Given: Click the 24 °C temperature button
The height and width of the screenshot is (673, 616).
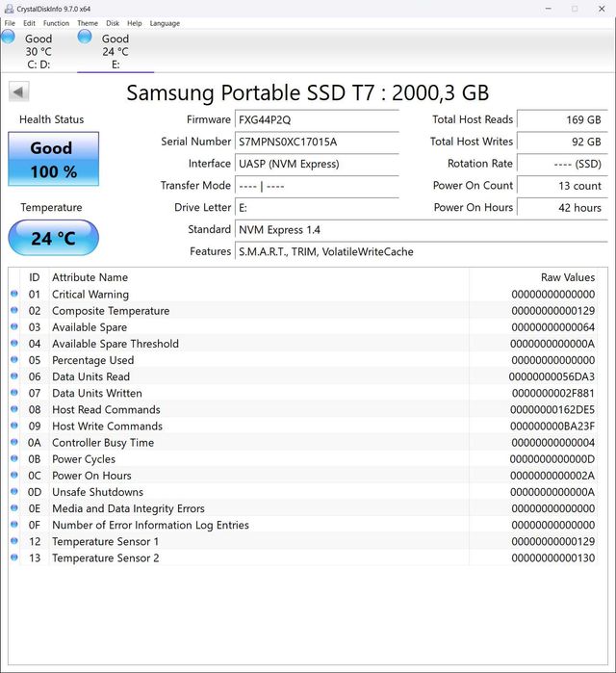Looking at the screenshot, I should point(54,238).
